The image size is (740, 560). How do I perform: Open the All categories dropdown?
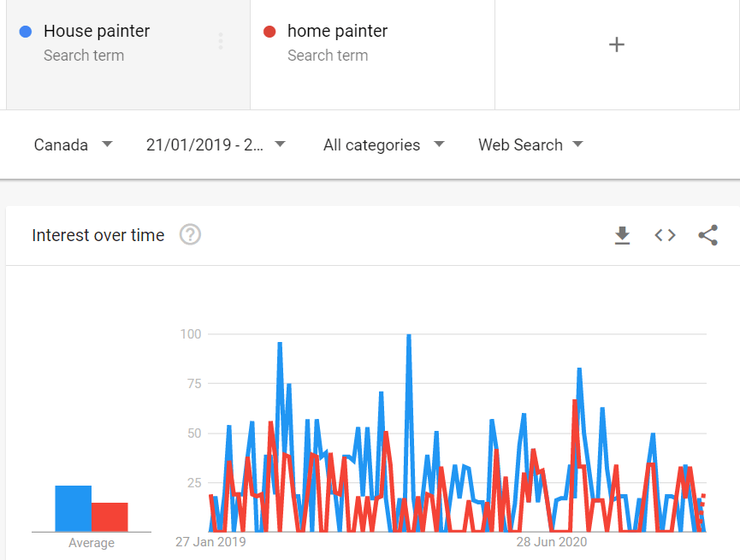pyautogui.click(x=383, y=144)
